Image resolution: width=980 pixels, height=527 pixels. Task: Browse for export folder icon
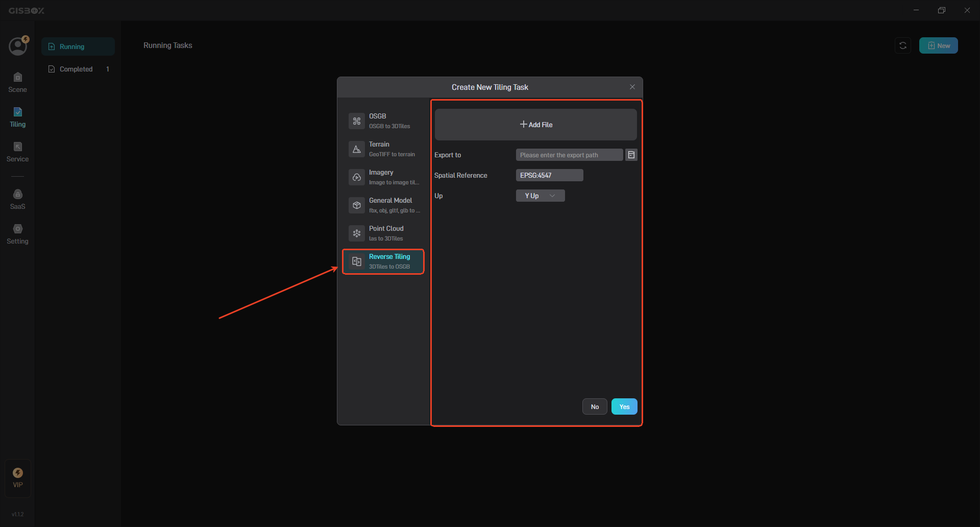(631, 155)
